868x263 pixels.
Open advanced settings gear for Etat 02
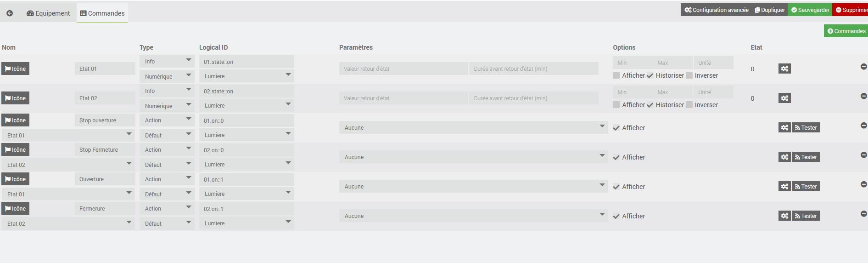784,98
